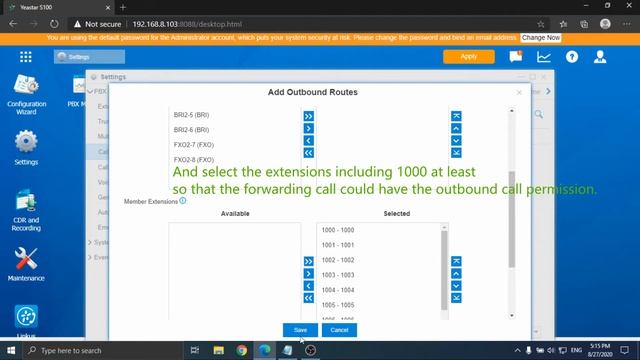Cancel the Add Outbound Routes dialog
The image size is (640, 360).
pyautogui.click(x=339, y=330)
